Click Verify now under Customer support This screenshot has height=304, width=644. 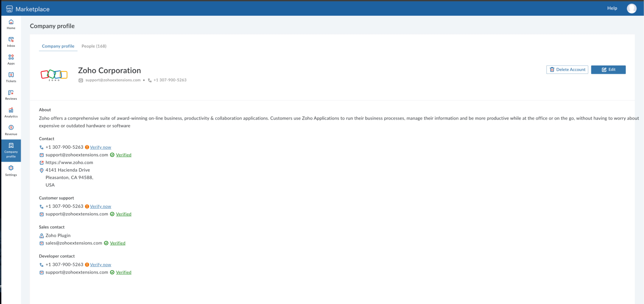[100, 206]
